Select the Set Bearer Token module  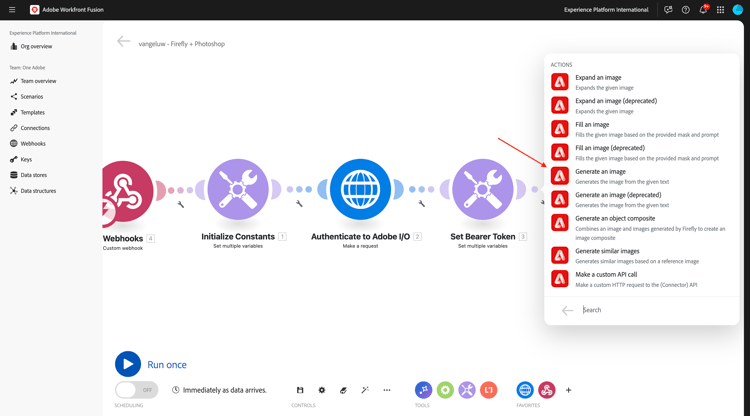click(483, 189)
